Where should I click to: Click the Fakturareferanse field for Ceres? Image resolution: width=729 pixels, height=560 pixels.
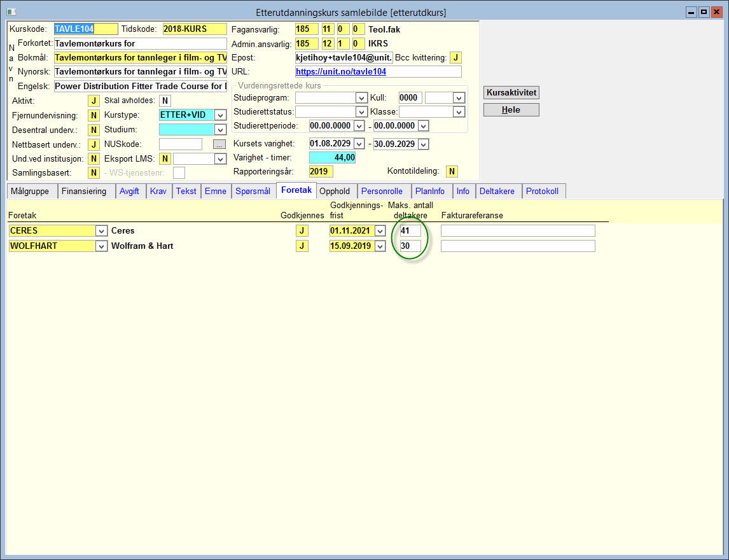pos(518,231)
